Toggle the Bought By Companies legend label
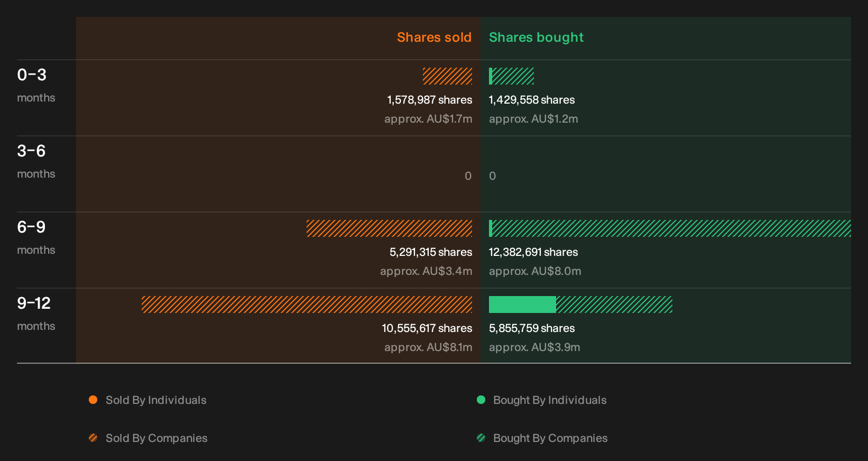868x461 pixels. pos(550,438)
